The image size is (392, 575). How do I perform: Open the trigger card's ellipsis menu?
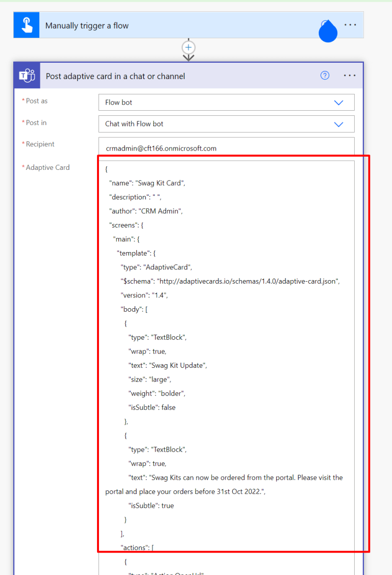click(x=350, y=25)
